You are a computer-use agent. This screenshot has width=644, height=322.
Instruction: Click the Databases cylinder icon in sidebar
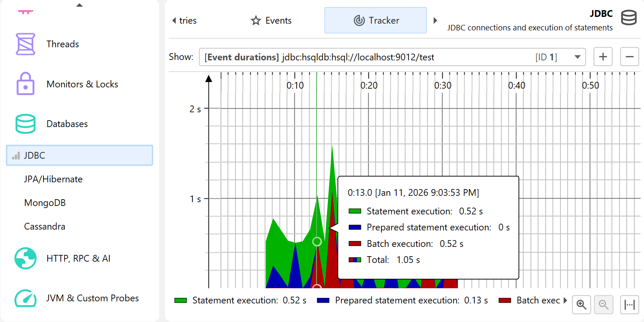tap(25, 124)
